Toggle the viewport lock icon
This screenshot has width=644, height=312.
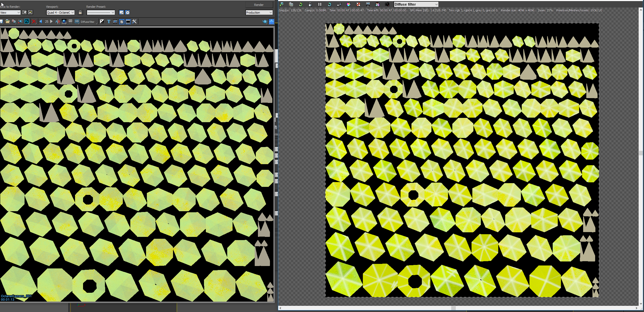point(80,12)
